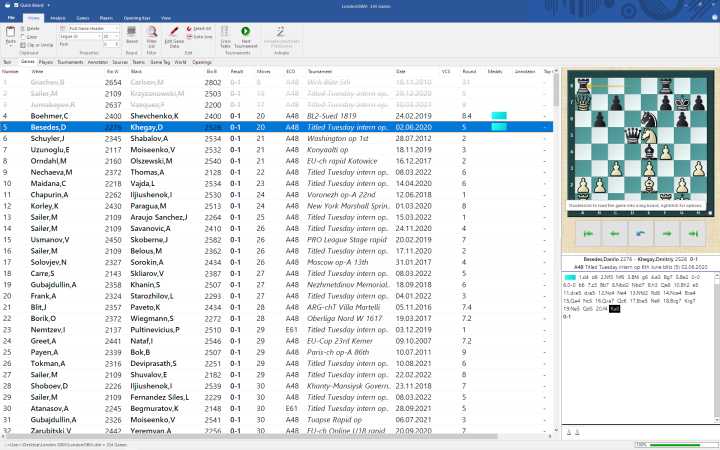
Task: Click the print icon in title bar
Action: (7, 5)
